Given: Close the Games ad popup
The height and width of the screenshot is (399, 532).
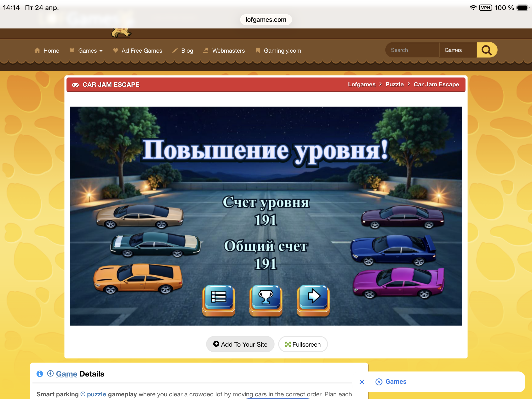Looking at the screenshot, I should (362, 382).
